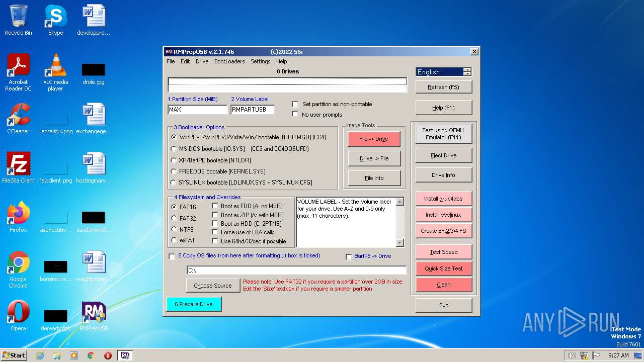Launch Skype from the desktop

click(x=55, y=20)
